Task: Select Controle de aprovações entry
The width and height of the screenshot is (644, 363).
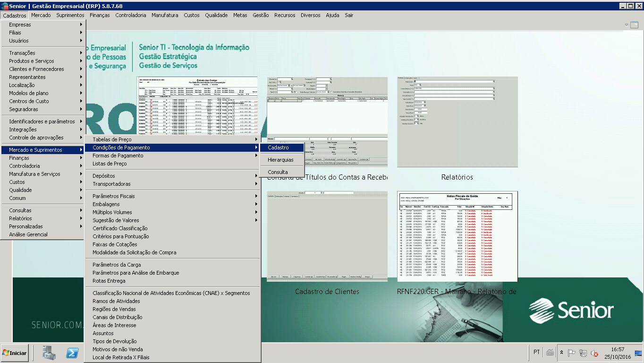Action: [42, 138]
